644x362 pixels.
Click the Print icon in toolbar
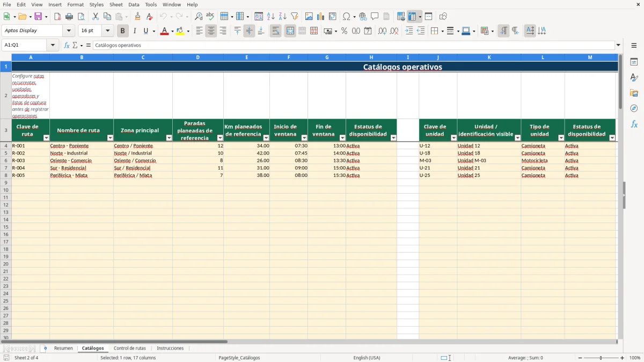[x=69, y=17]
